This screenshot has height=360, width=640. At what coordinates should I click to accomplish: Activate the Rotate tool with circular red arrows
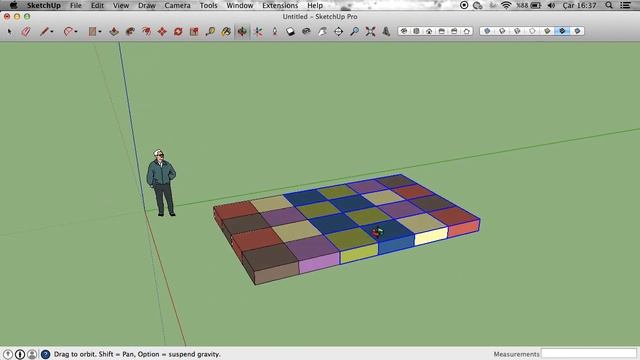[178, 31]
